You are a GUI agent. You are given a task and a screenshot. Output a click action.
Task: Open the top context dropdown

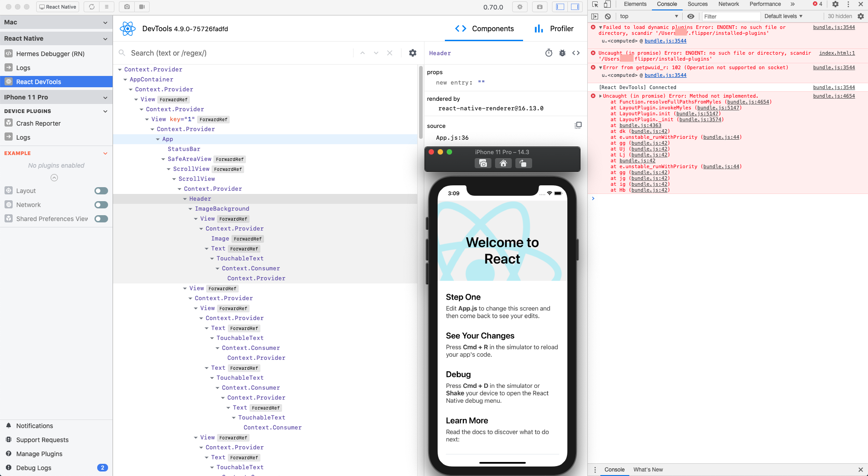click(649, 16)
